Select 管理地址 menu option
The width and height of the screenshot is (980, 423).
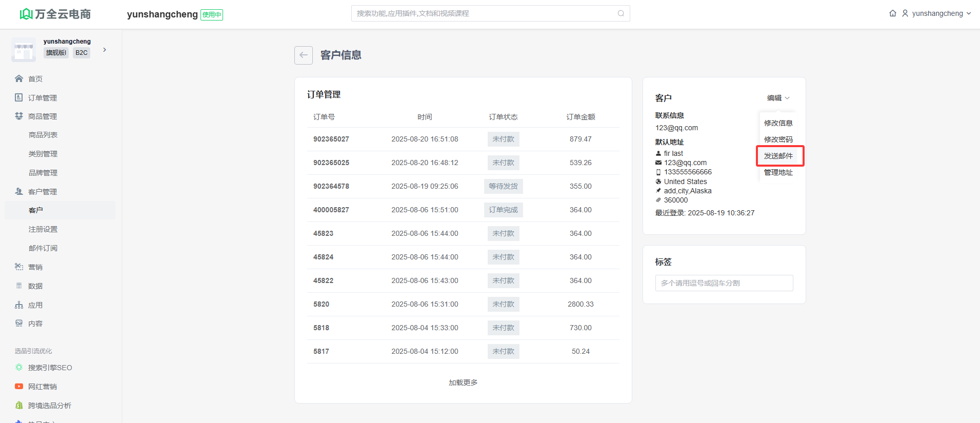[778, 172]
